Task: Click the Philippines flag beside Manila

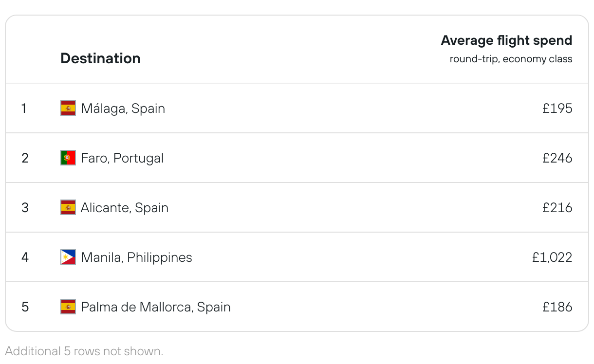Action: (68, 257)
